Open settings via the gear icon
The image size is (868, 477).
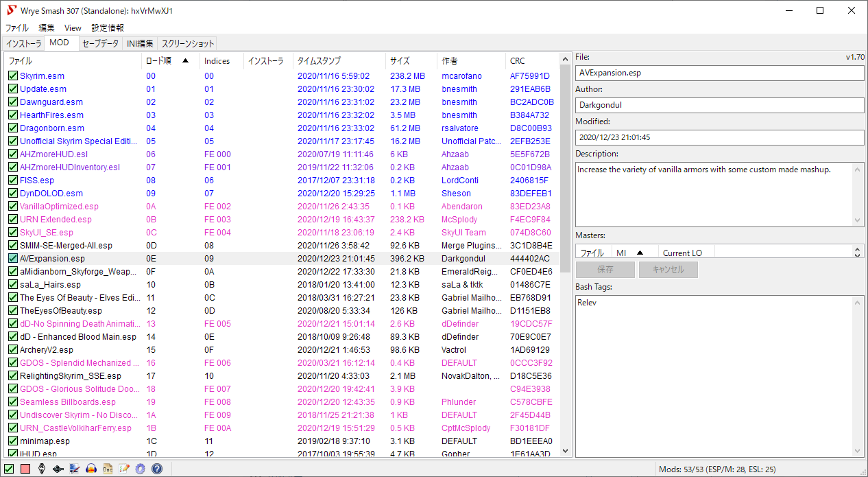point(141,469)
